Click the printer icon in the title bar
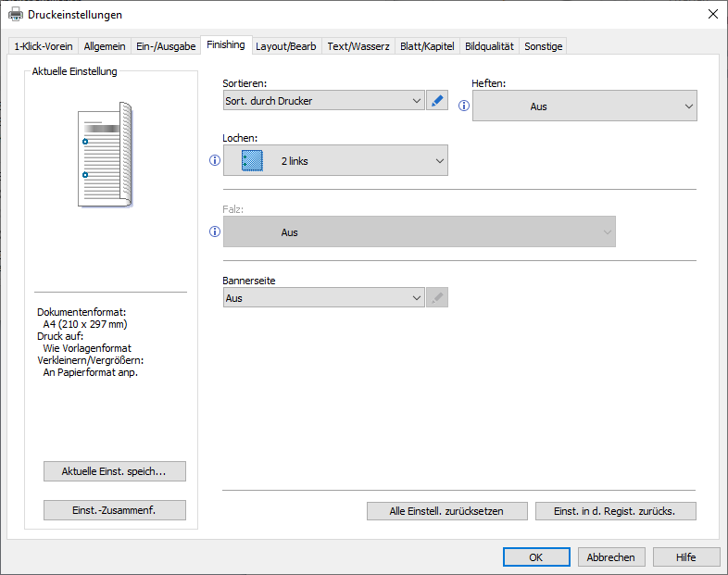 [x=16, y=14]
